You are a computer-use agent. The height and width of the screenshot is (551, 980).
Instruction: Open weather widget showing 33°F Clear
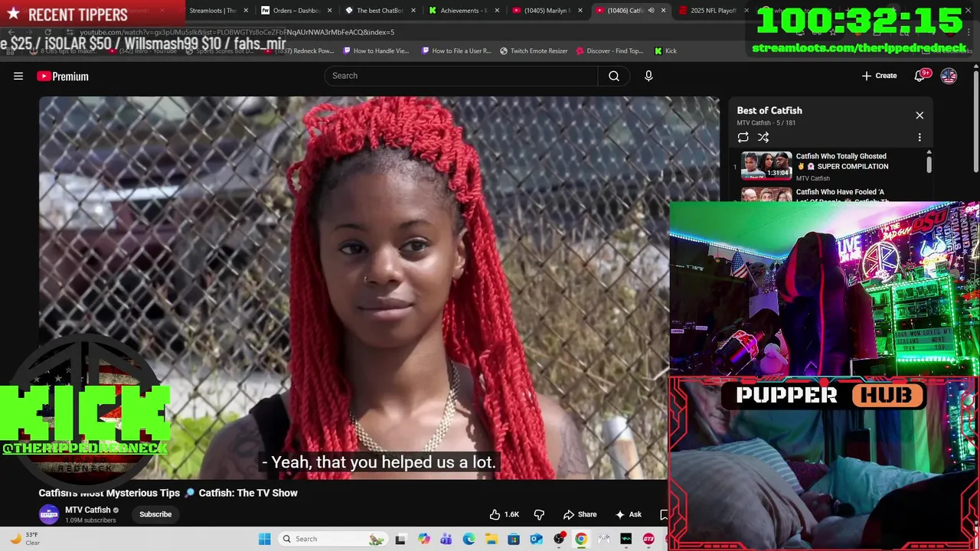point(24,539)
